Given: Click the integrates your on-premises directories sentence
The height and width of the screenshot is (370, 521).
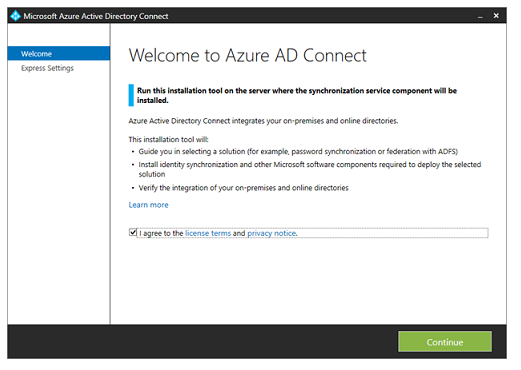Looking at the screenshot, I should [263, 121].
